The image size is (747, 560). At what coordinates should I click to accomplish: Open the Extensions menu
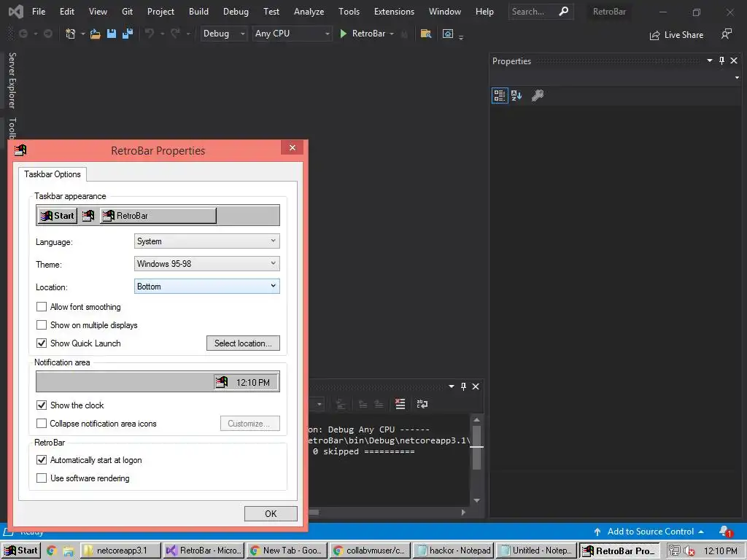[x=394, y=12]
